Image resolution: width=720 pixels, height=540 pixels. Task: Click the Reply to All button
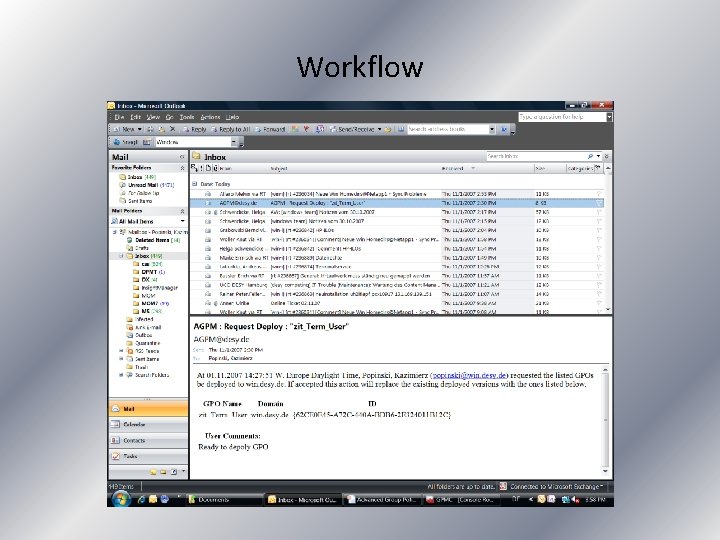pos(231,129)
